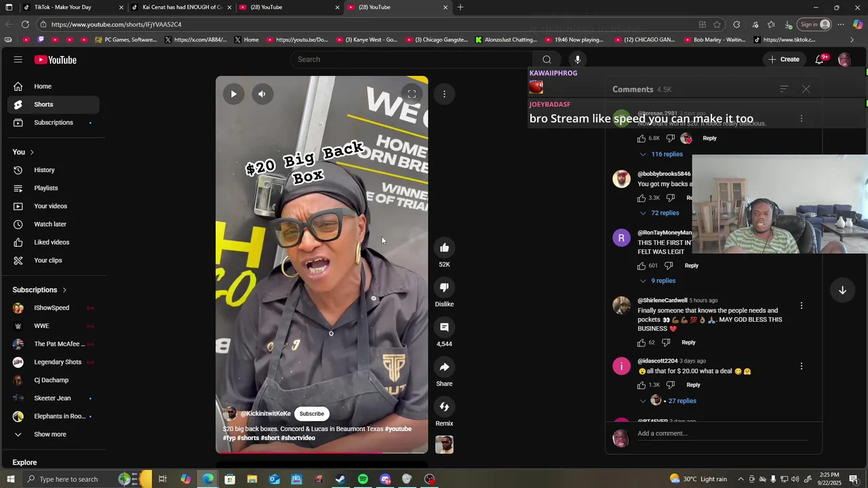This screenshot has width=868, height=488.
Task: Reload the page
Action: tap(25, 24)
